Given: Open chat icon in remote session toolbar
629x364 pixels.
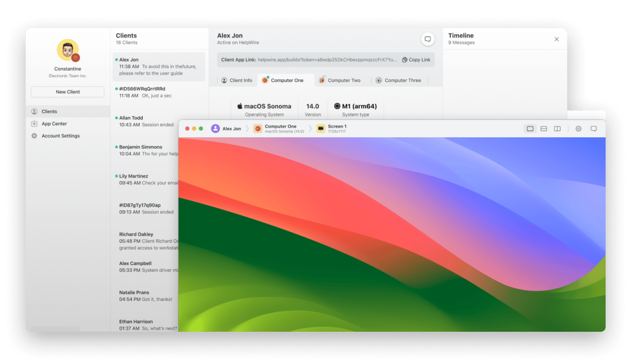Looking at the screenshot, I should point(594,129).
